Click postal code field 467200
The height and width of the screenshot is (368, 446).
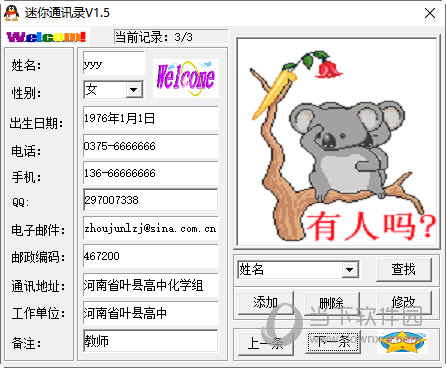click(151, 256)
